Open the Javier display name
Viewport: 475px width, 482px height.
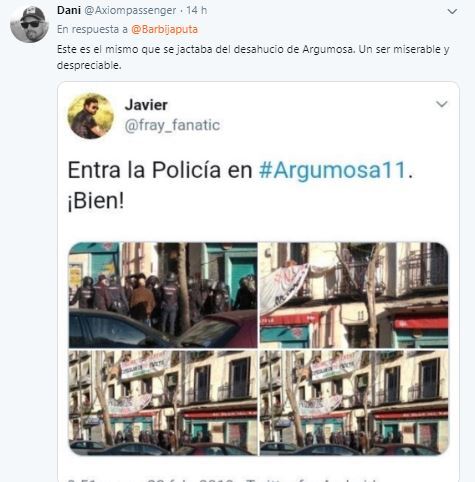(x=146, y=105)
